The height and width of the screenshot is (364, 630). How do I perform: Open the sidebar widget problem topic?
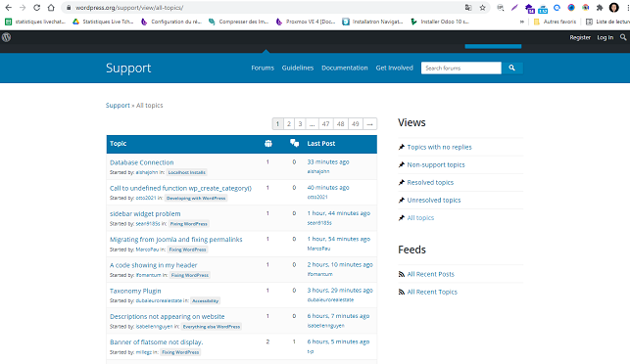point(145,214)
